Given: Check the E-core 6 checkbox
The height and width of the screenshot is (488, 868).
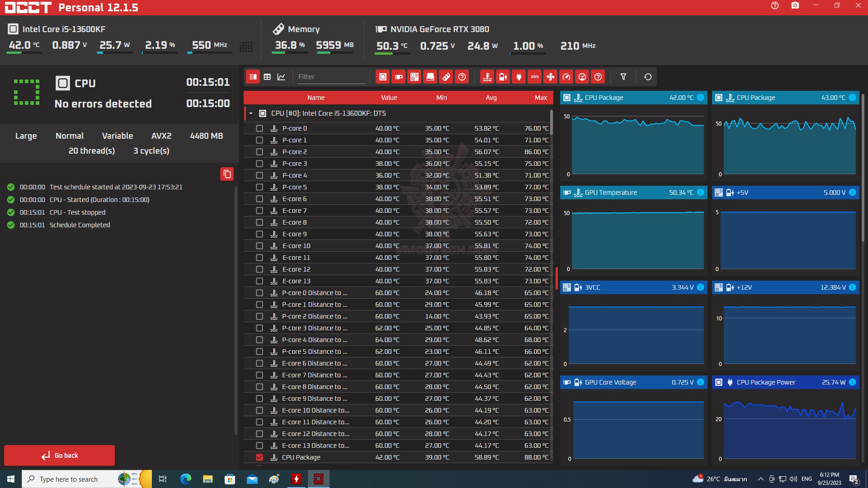Looking at the screenshot, I should pyautogui.click(x=259, y=199).
